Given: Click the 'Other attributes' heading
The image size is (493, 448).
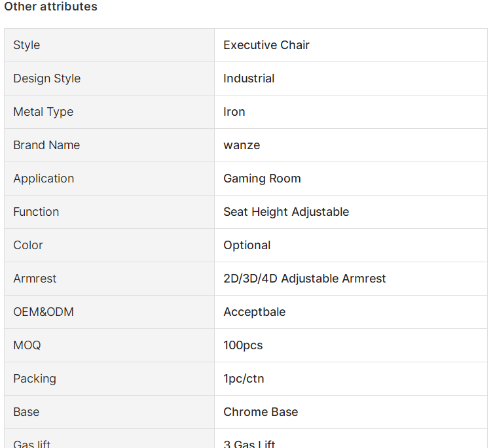Looking at the screenshot, I should point(50,7).
